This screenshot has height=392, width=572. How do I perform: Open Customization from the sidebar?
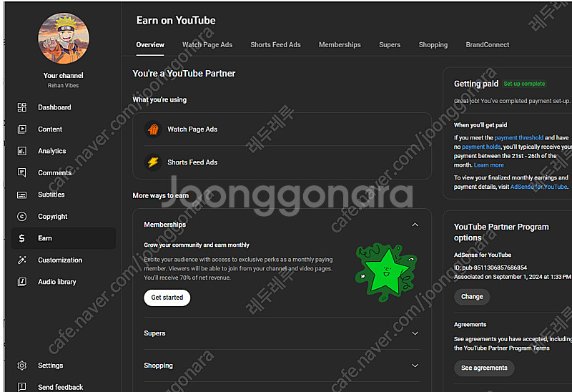[x=64, y=260]
